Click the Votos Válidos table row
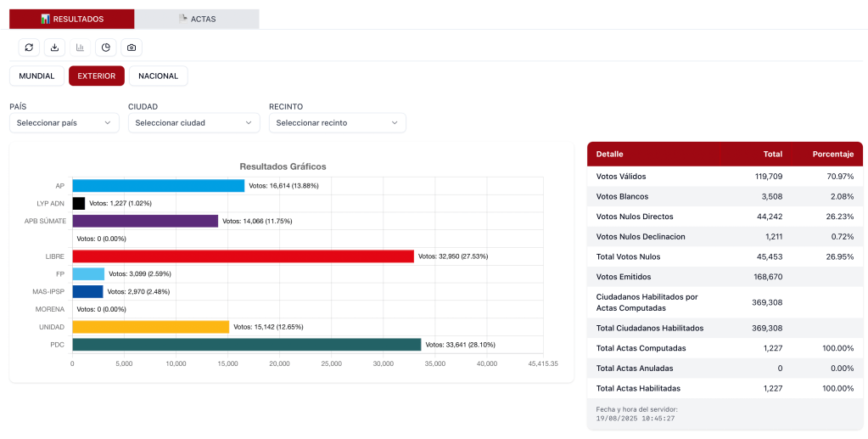Image resolution: width=868 pixels, height=439 pixels. click(x=725, y=177)
